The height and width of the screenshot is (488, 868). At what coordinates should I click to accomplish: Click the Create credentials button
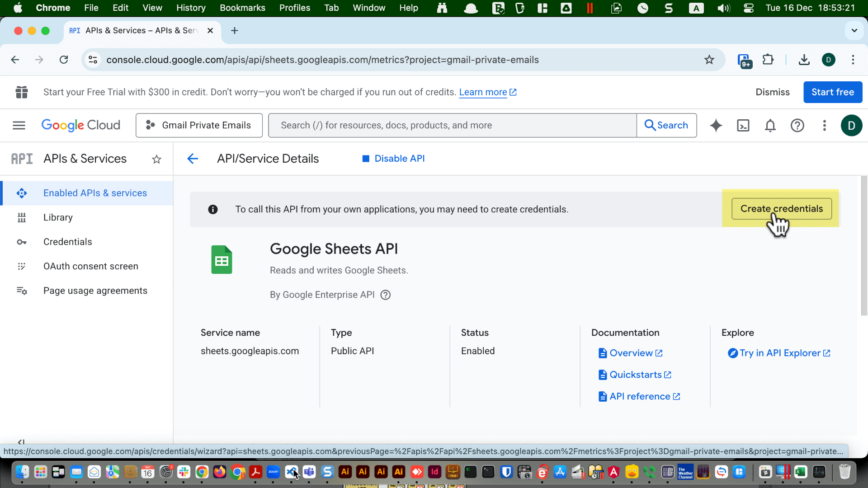[x=781, y=208]
